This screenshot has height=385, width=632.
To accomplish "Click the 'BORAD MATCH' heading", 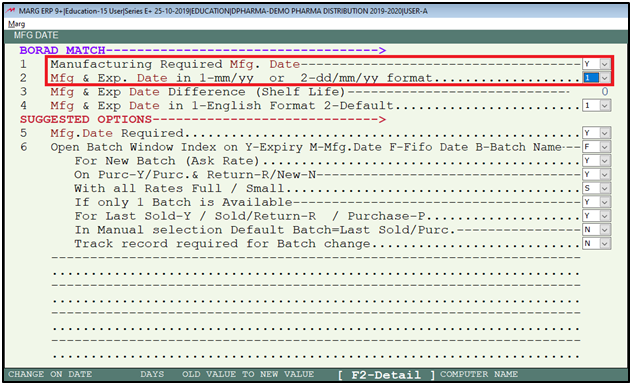I will pos(62,50).
